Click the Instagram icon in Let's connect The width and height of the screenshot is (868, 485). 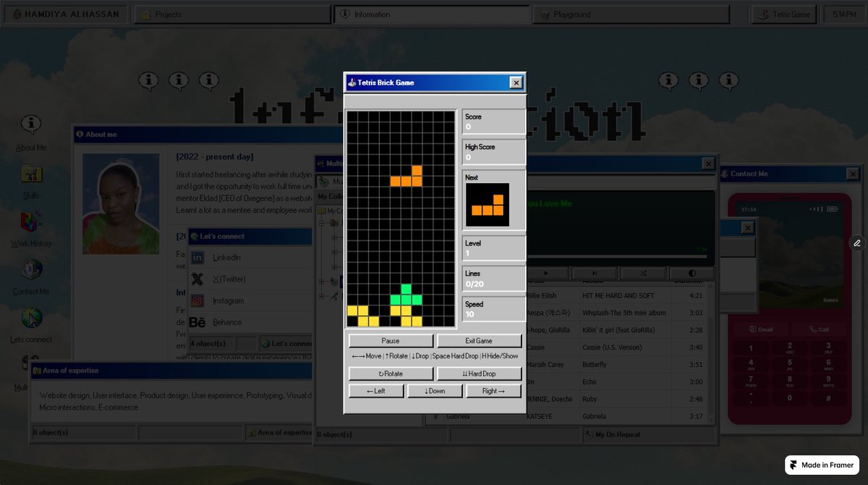(197, 300)
